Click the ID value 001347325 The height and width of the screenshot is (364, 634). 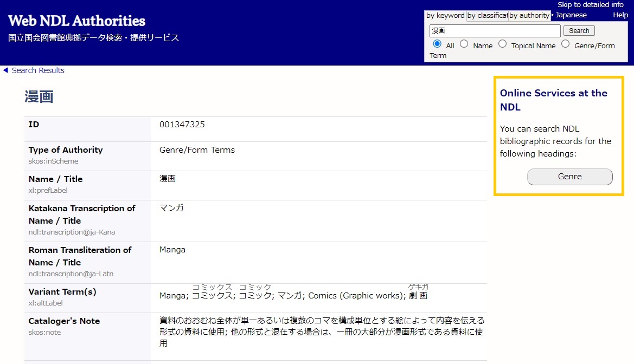182,125
